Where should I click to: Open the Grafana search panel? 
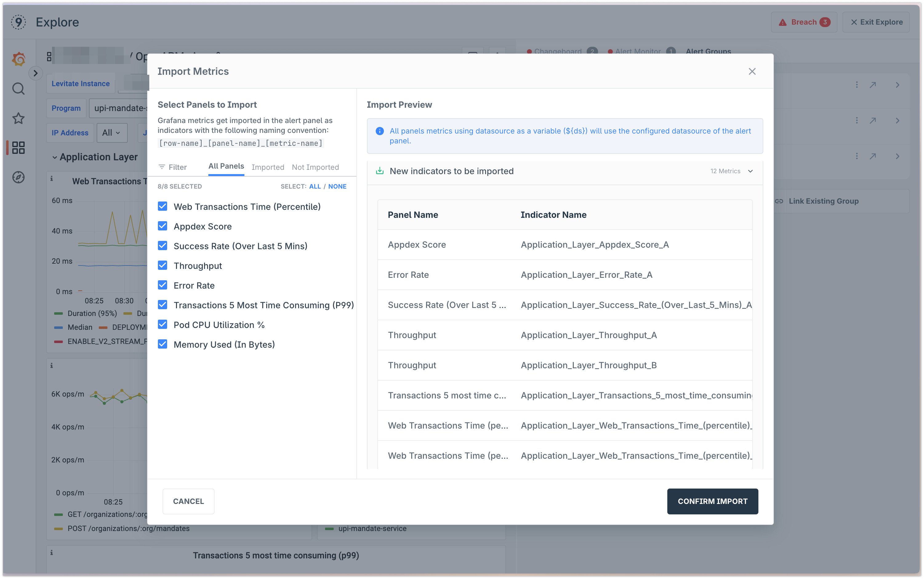(18, 89)
